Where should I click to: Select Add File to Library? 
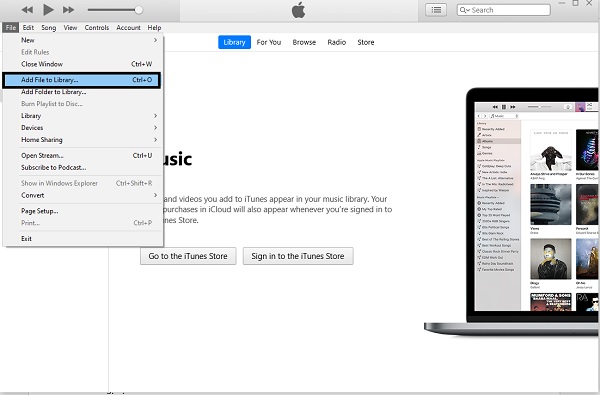coord(82,80)
